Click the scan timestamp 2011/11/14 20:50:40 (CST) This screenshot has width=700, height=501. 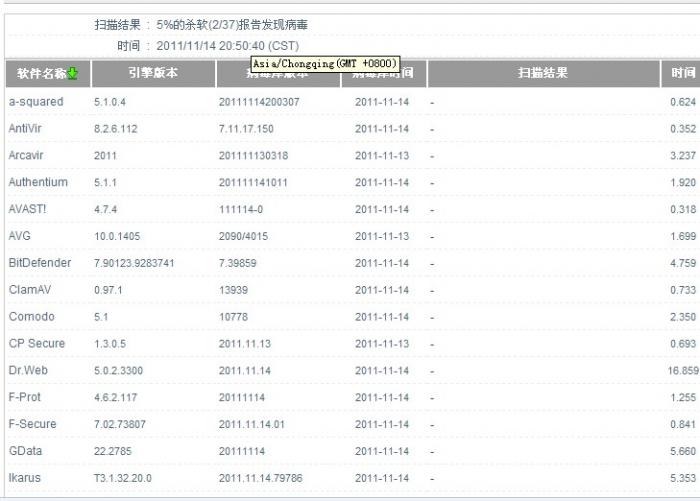(228, 46)
